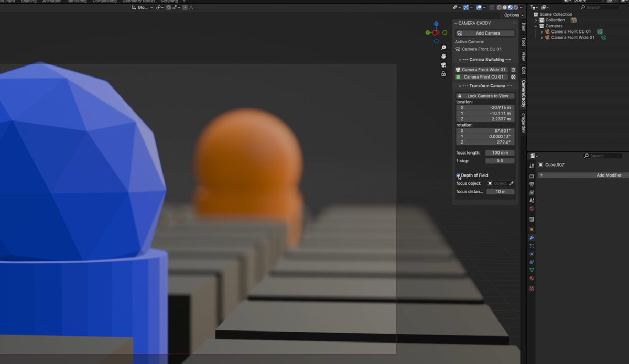Open the Edit sidebar tab

tap(523, 70)
